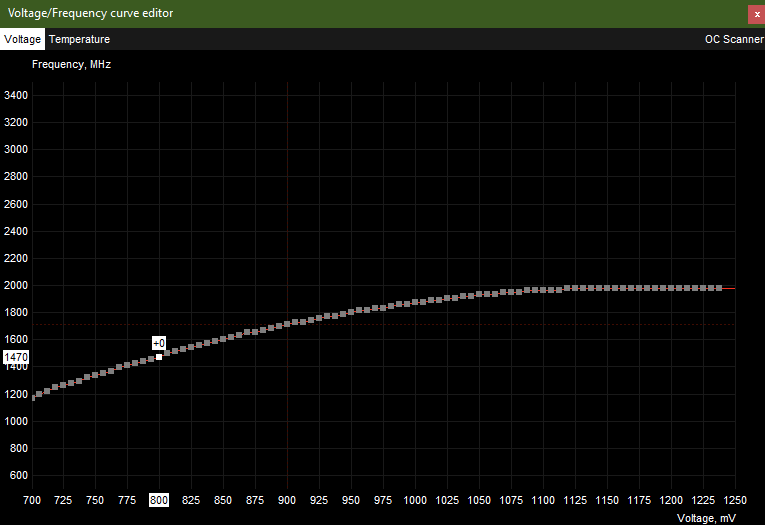Click the 'Voltage/Frequency curve editor' title

click(x=90, y=13)
